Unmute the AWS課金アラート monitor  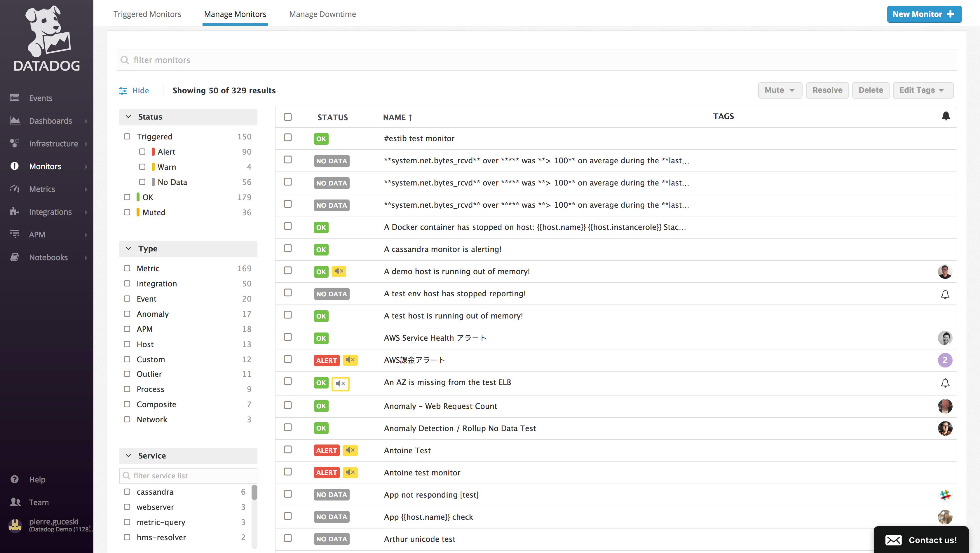click(350, 360)
